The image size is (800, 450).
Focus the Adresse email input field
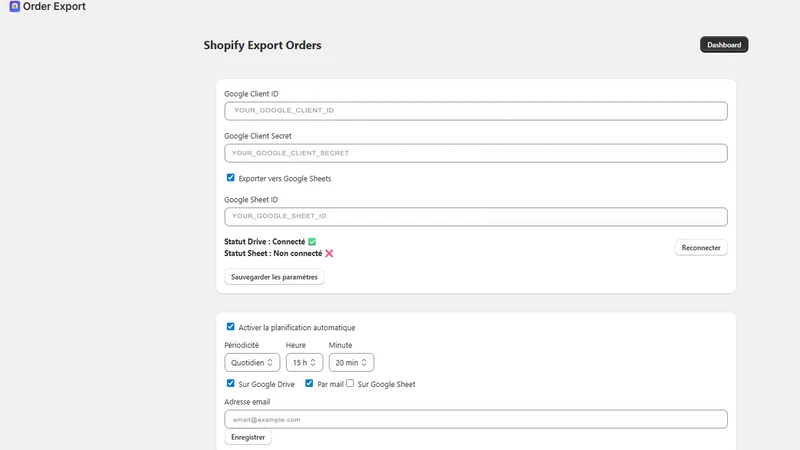click(x=476, y=419)
